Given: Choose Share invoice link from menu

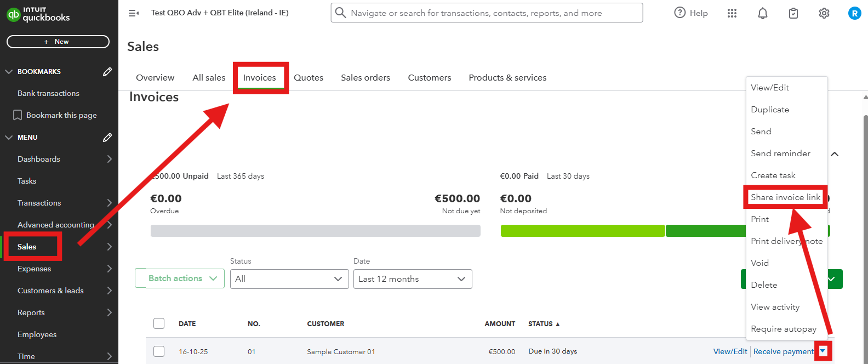Looking at the screenshot, I should tap(786, 197).
